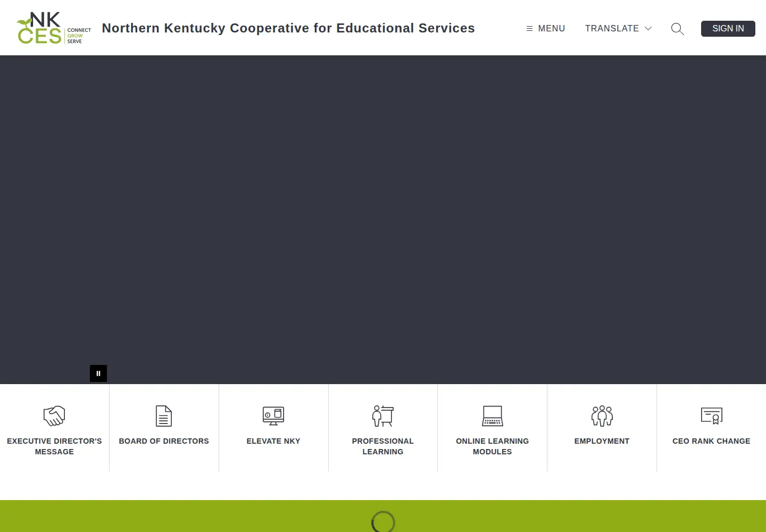Viewport: 766px width, 532px height.
Task: Click the presenter icon for Professional Learning
Action: pyautogui.click(x=383, y=416)
